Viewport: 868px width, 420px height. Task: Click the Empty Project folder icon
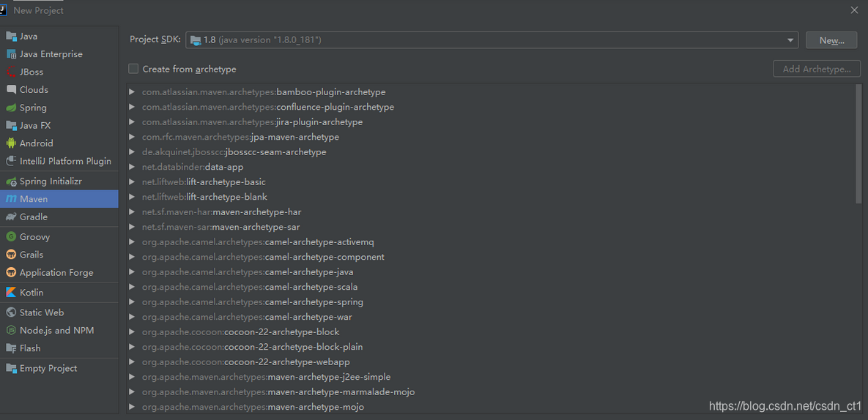point(11,368)
